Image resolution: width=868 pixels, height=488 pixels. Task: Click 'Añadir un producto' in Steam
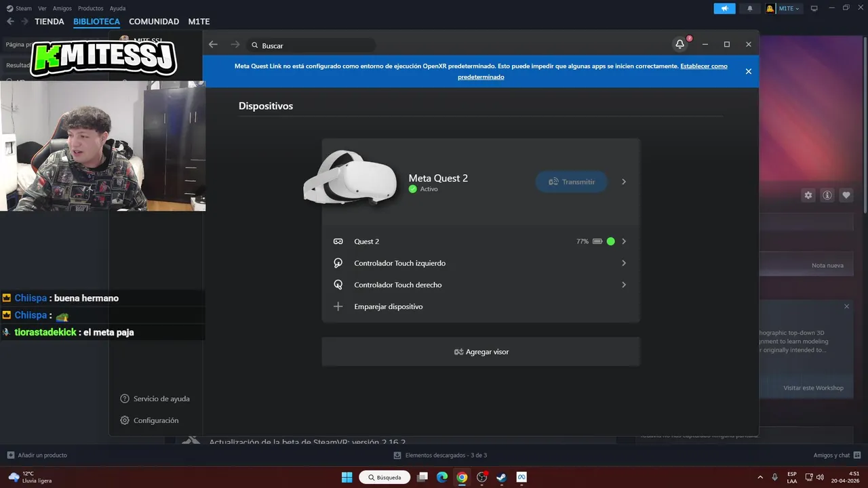point(37,455)
